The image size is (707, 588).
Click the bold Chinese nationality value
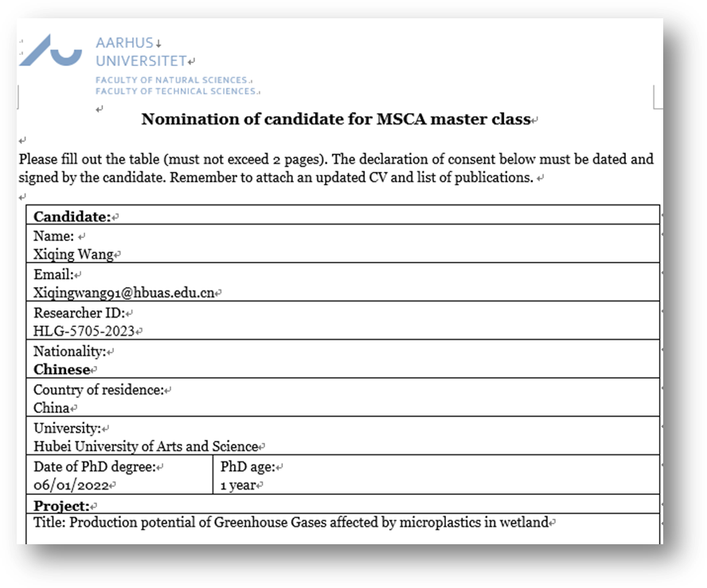point(61,370)
